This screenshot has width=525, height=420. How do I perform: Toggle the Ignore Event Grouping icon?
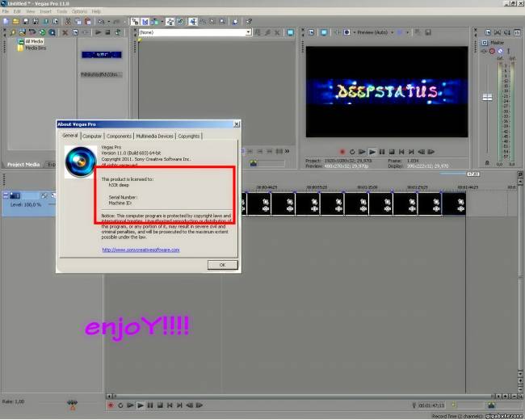coord(180,22)
